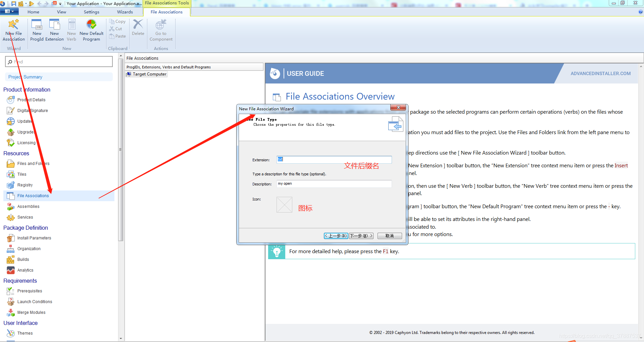Select Go to Component

[161, 30]
